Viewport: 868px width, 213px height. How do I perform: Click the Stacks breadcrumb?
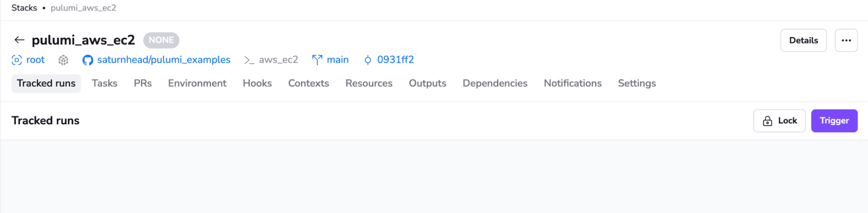[24, 8]
